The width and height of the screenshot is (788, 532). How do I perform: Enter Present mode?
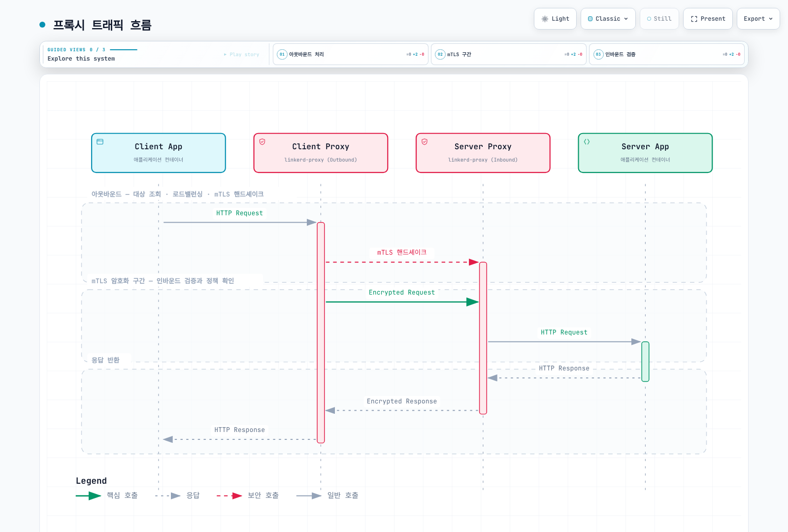[x=708, y=19]
